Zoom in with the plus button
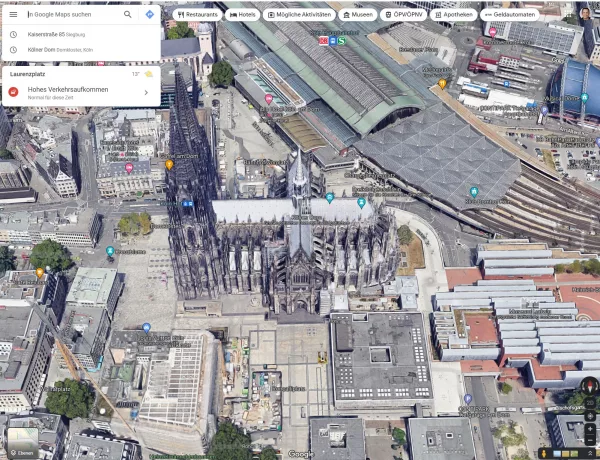Screen dimensions: 600x460 [590, 429]
